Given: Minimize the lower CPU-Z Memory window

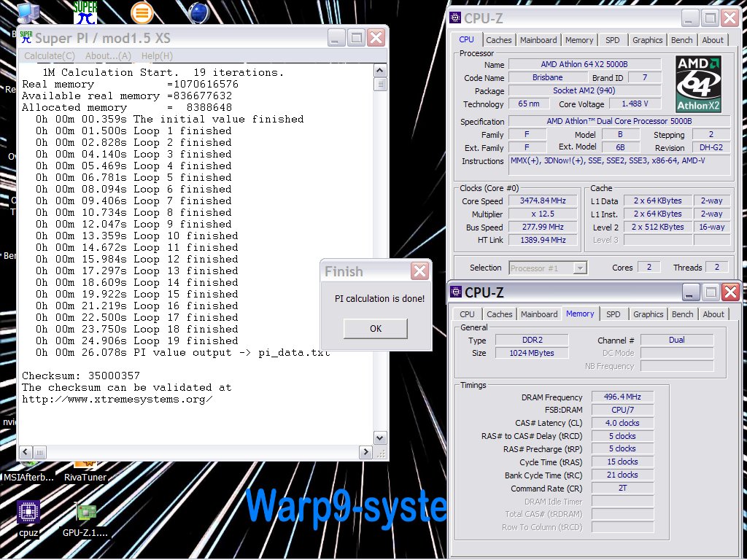Looking at the screenshot, I should (x=691, y=292).
